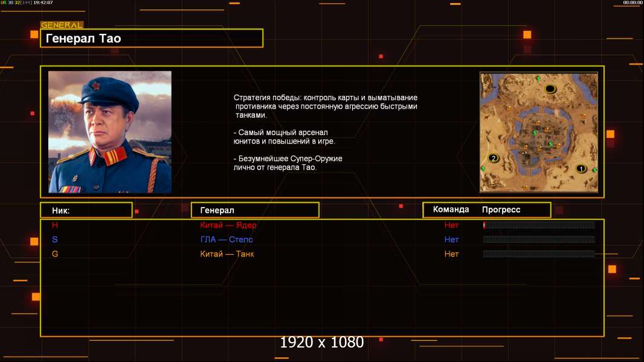Click the yellow GENERAL label tag
The height and width of the screenshot is (362, 644).
tap(62, 25)
